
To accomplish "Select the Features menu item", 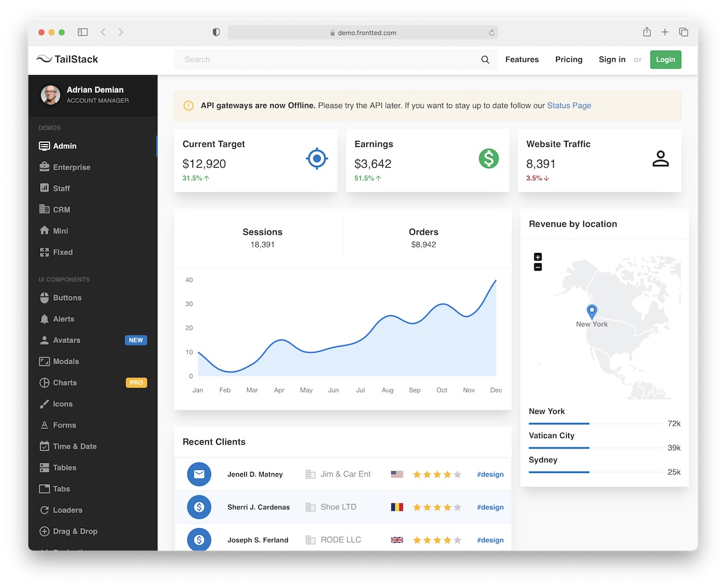I will 522,59.
